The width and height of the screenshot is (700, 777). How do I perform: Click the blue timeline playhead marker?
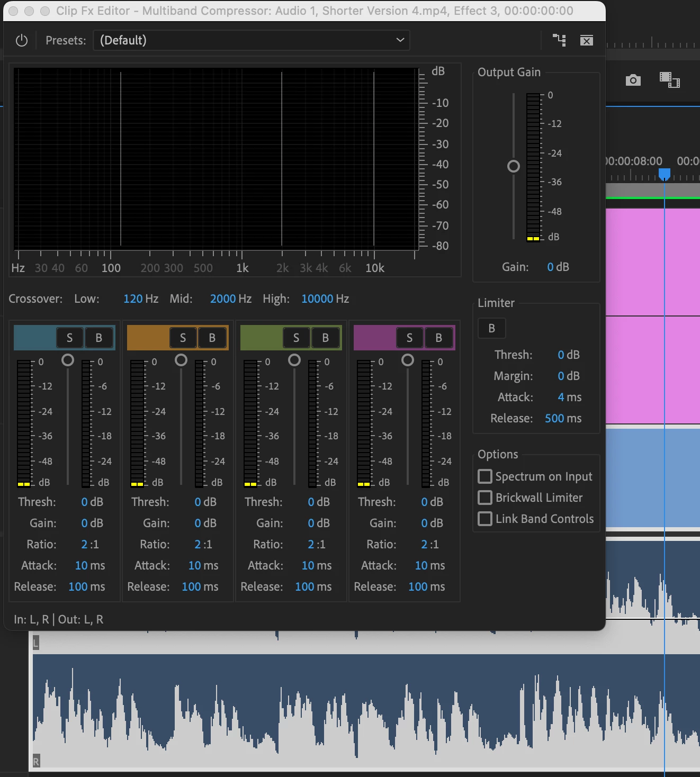tap(665, 174)
